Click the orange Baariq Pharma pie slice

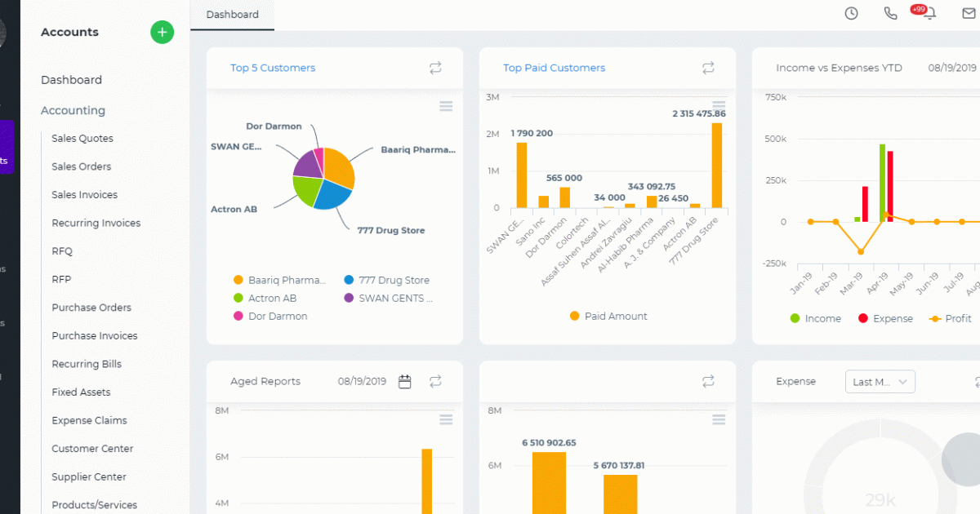click(338, 168)
